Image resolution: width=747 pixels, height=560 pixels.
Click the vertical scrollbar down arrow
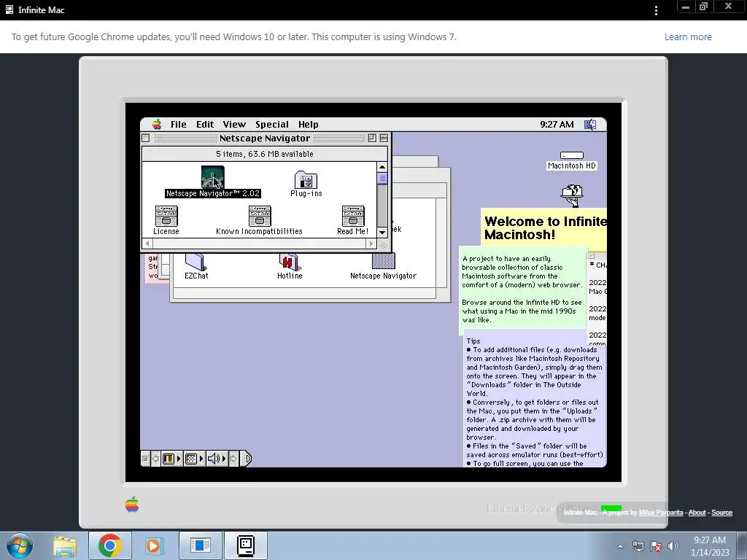(382, 233)
